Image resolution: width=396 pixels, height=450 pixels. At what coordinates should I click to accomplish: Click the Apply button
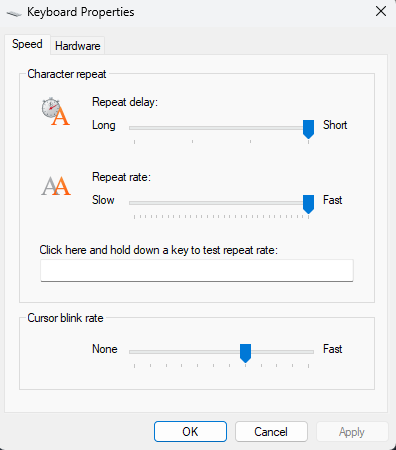pos(352,432)
